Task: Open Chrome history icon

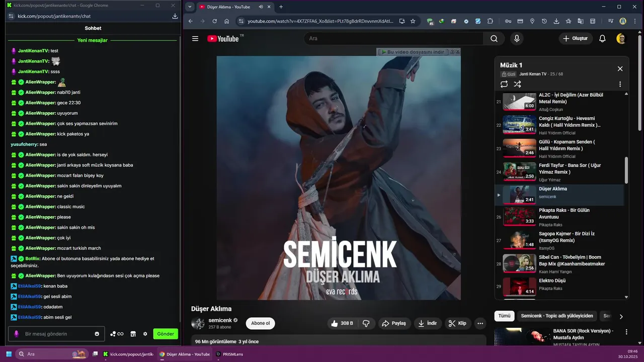Action: click(544, 21)
